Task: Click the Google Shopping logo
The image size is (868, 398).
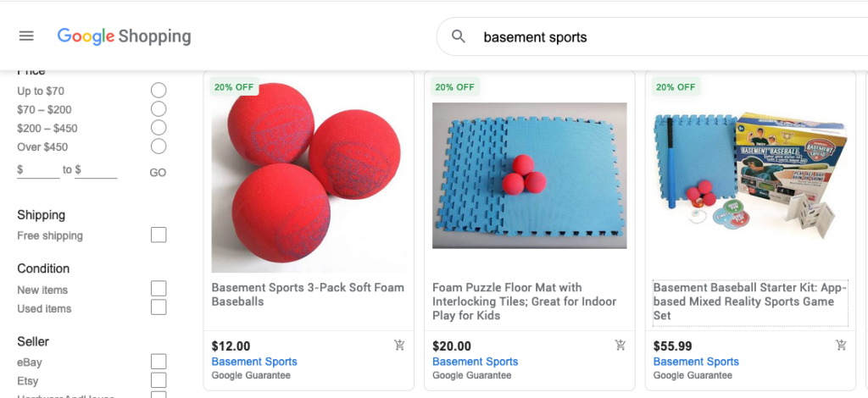Action: (124, 36)
